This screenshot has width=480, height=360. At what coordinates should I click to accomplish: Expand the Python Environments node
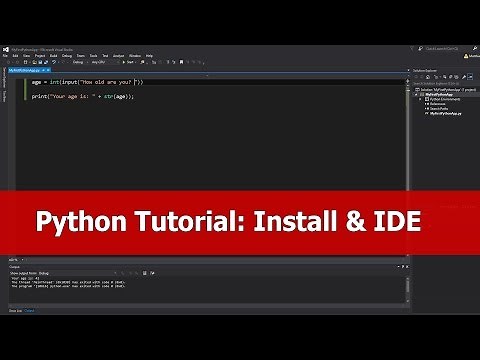click(420, 99)
